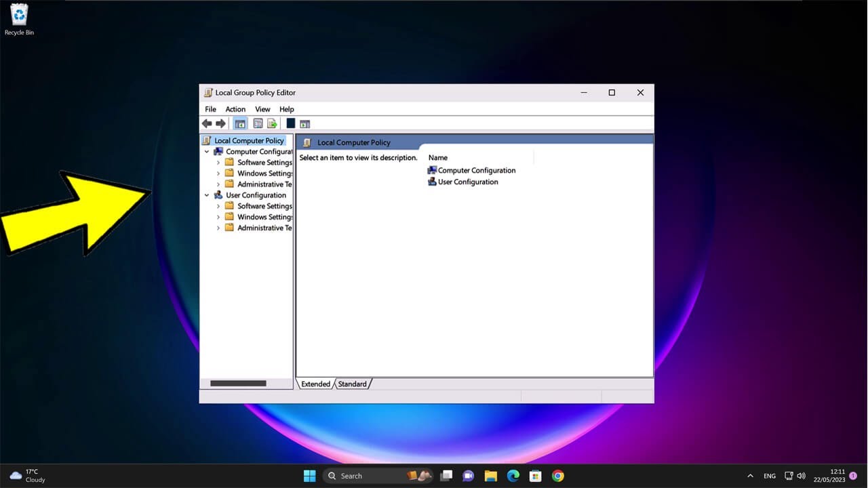Maximize the Local Group Policy Editor window
The width and height of the screenshot is (868, 488).
612,93
